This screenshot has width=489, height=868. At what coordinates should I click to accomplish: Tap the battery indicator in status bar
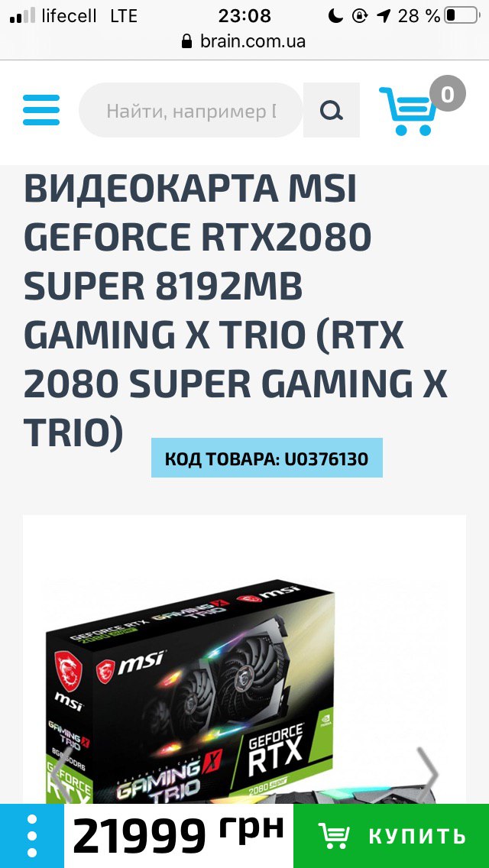click(x=461, y=15)
